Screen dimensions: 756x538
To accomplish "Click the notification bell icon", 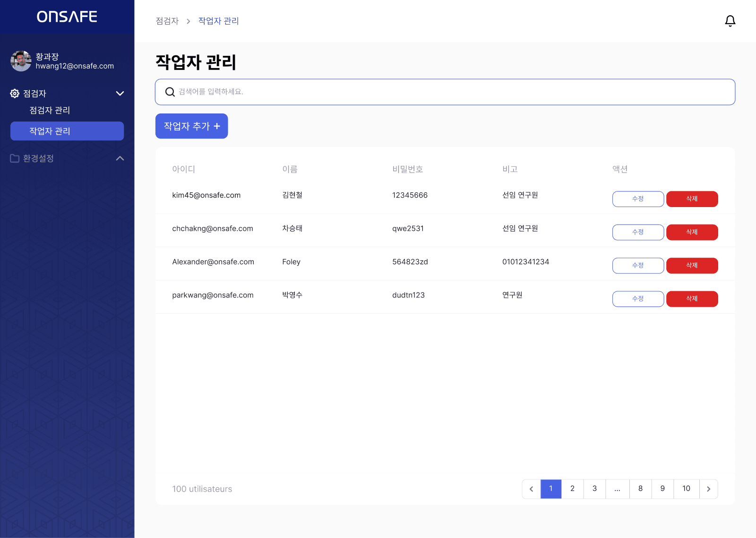I will pyautogui.click(x=730, y=21).
